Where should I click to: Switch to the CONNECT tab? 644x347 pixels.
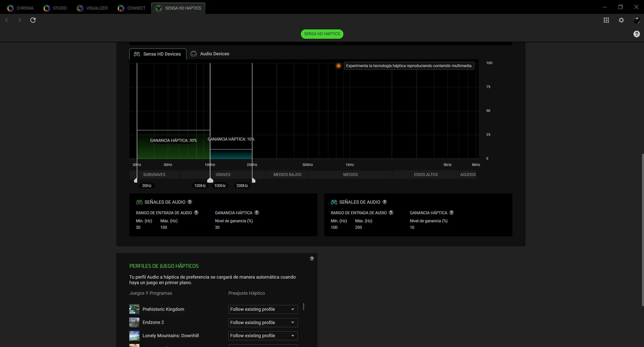tap(131, 8)
